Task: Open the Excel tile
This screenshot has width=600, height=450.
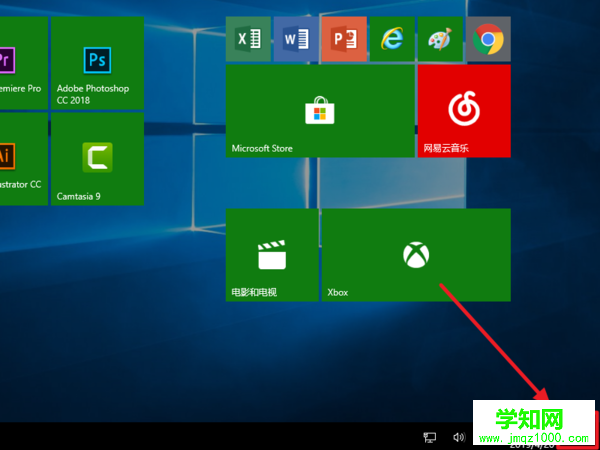Action: click(x=248, y=39)
